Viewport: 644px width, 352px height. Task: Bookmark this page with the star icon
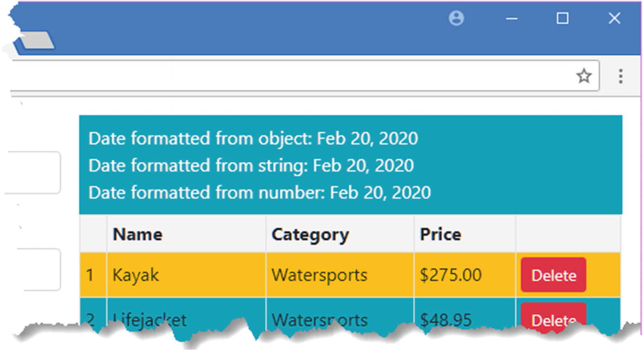[584, 76]
